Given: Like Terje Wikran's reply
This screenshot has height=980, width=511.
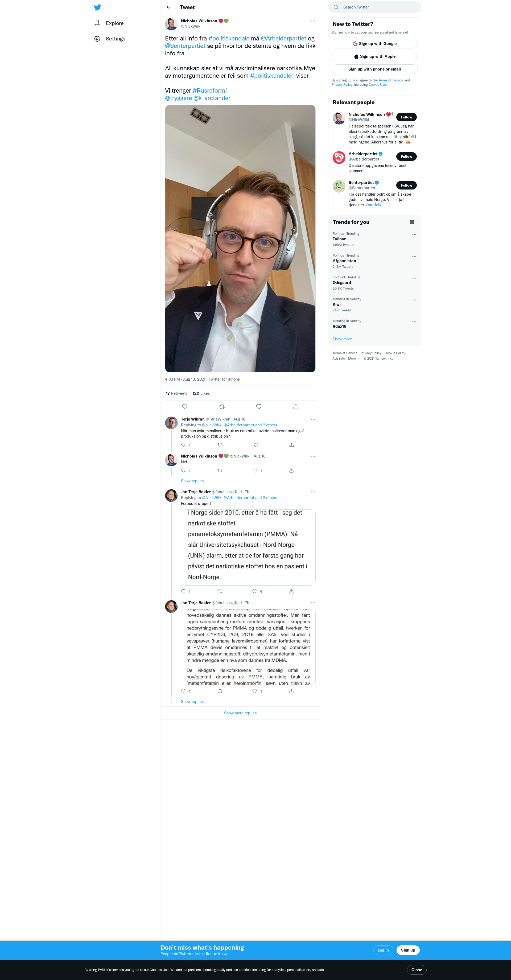Looking at the screenshot, I should coord(256,445).
